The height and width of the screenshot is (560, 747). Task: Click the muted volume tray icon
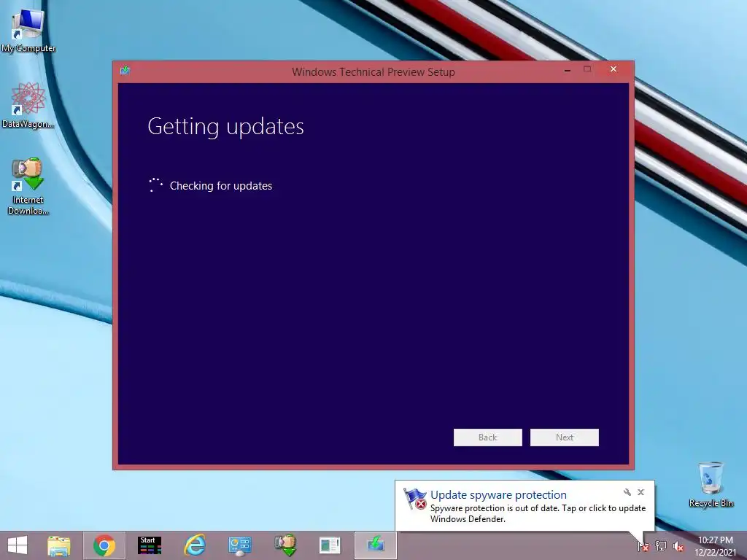[x=678, y=545]
